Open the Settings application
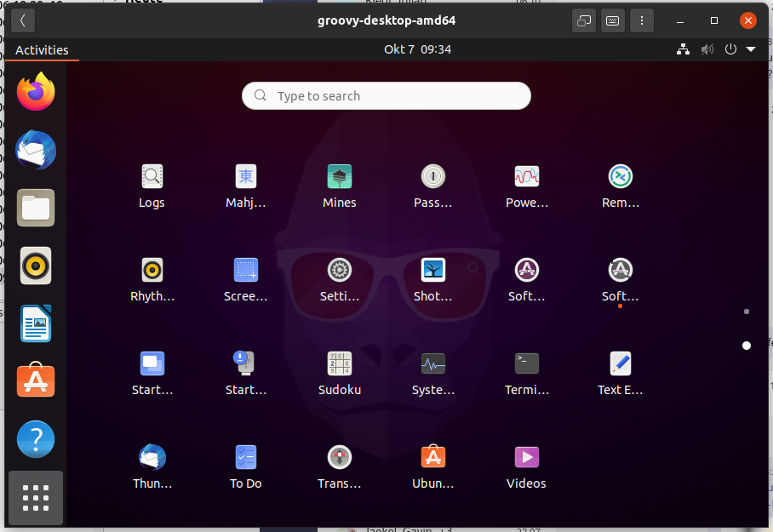773x532 pixels. pyautogui.click(x=339, y=280)
